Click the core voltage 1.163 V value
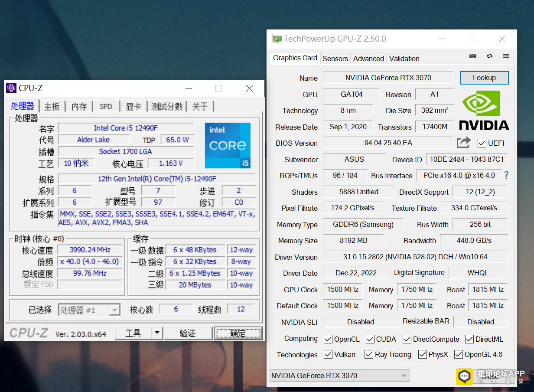 point(171,163)
